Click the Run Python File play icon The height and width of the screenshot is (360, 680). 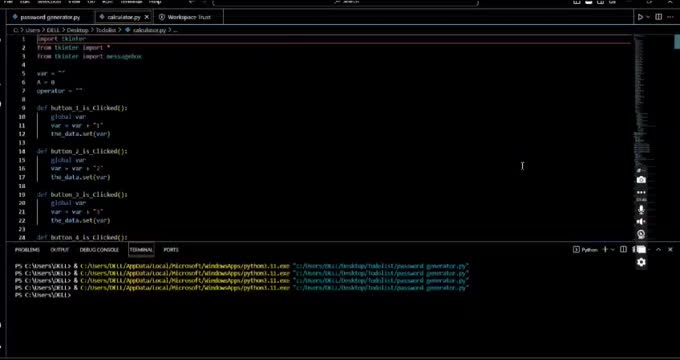pos(640,17)
